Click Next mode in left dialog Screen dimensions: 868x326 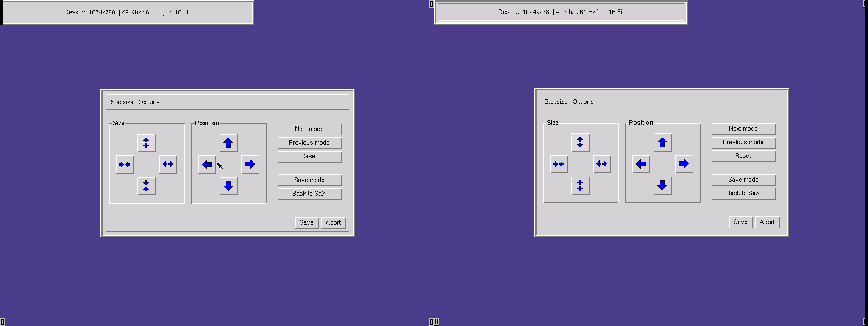pyautogui.click(x=309, y=129)
